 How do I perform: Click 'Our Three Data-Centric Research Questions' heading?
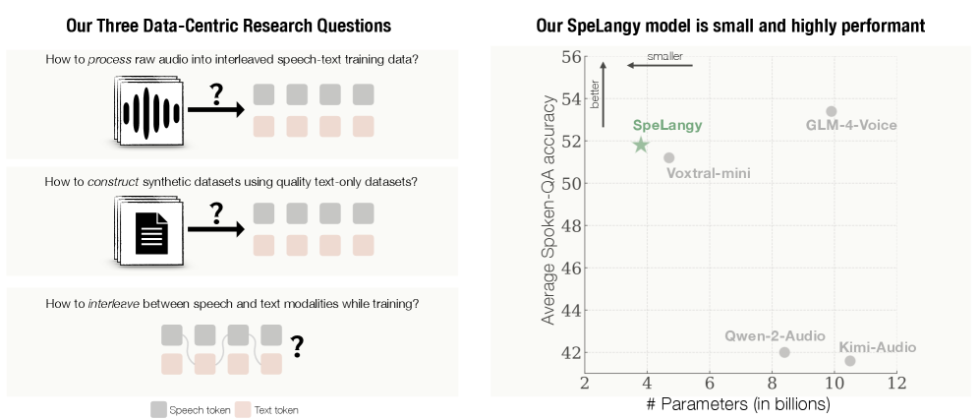[x=227, y=25]
